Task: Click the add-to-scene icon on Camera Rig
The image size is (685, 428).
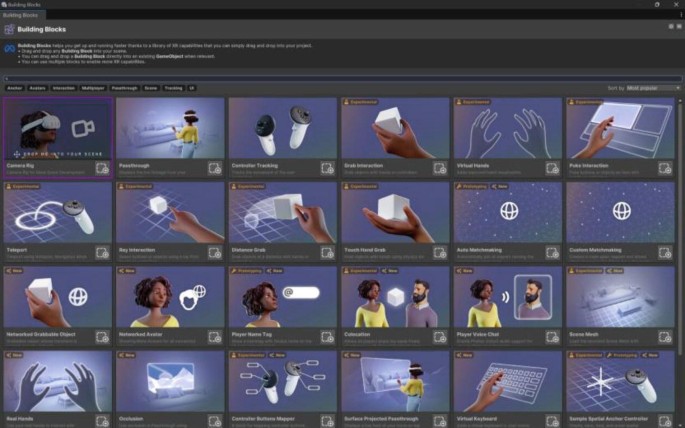Action: [102, 169]
